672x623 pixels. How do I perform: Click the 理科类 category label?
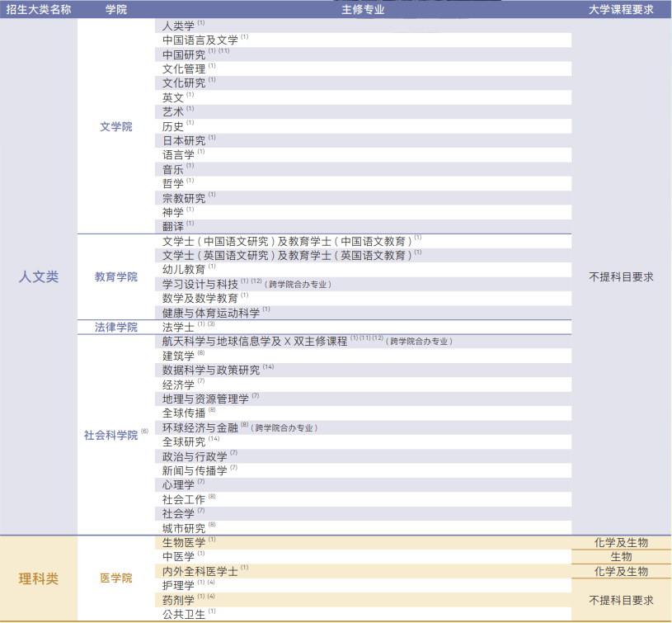coord(36,578)
